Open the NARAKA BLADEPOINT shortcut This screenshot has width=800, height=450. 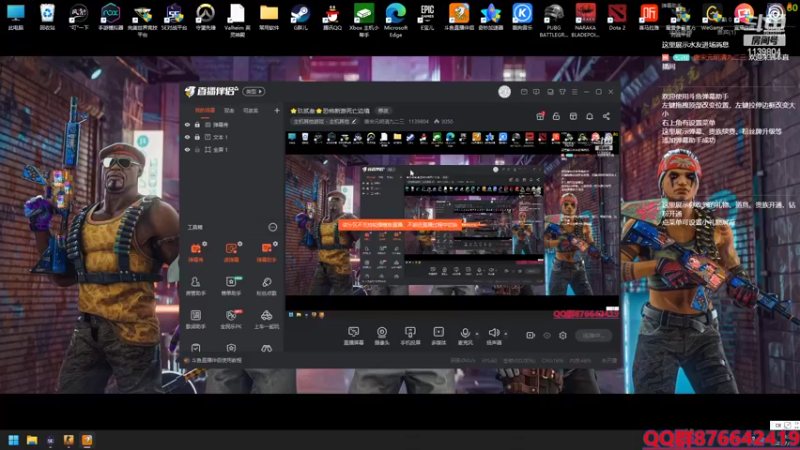585,19
